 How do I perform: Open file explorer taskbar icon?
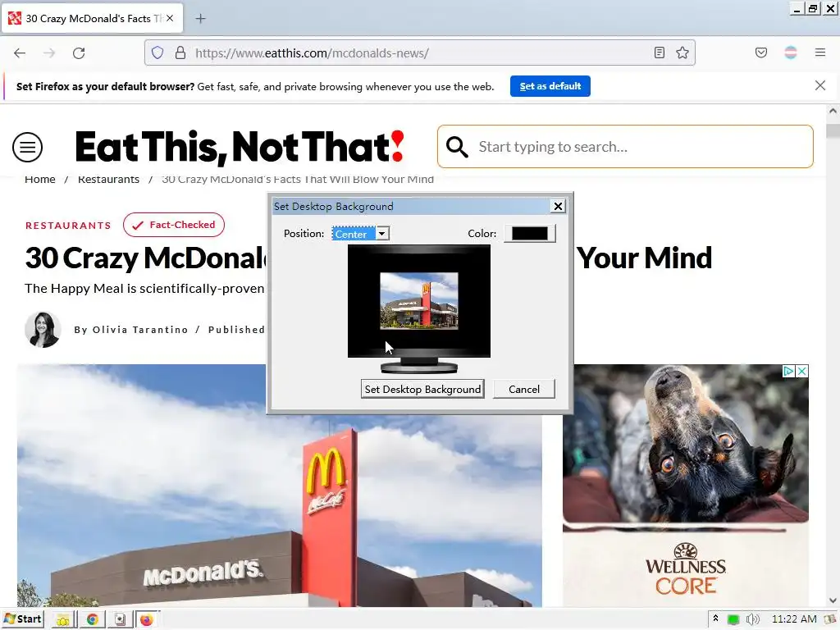point(63,620)
